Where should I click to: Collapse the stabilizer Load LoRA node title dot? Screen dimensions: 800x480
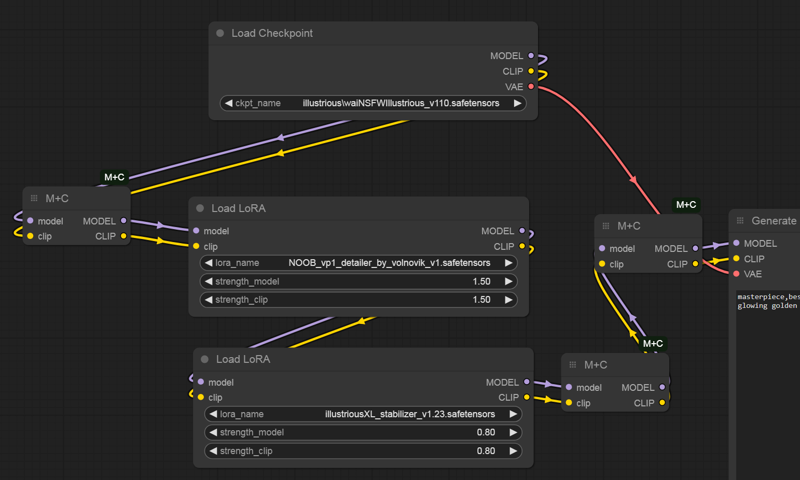tap(205, 359)
